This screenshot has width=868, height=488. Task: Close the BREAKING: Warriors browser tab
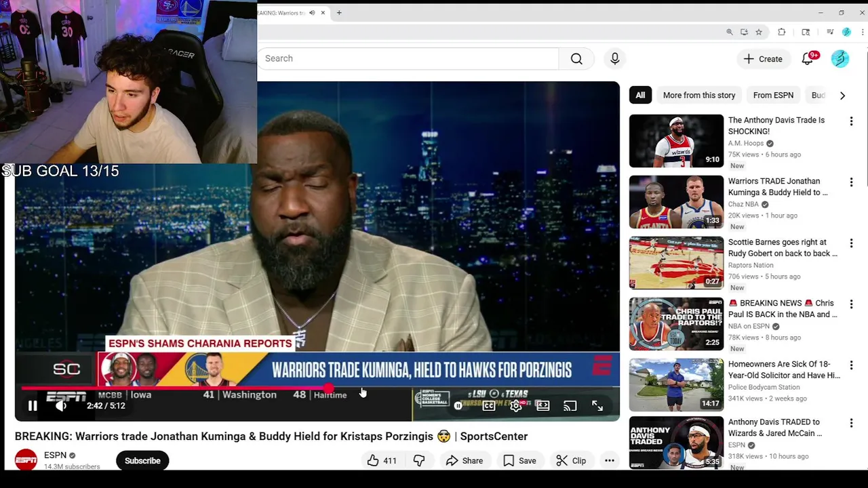(x=323, y=13)
